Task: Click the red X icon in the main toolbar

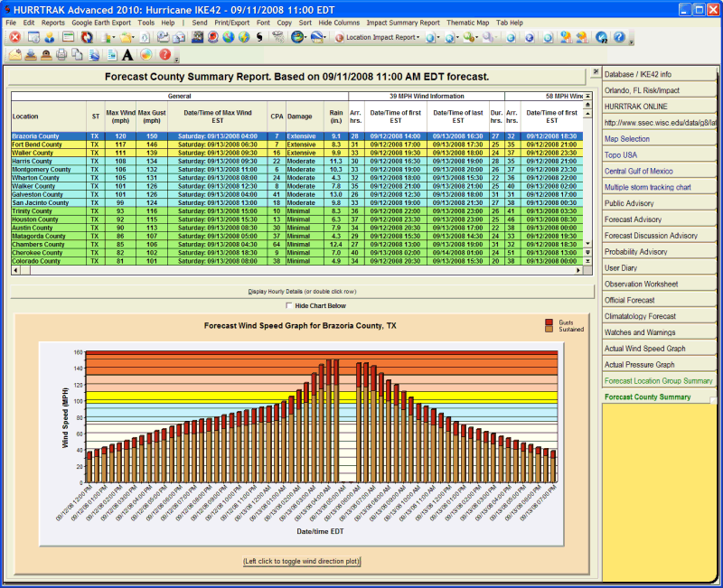Action: pyautogui.click(x=14, y=38)
